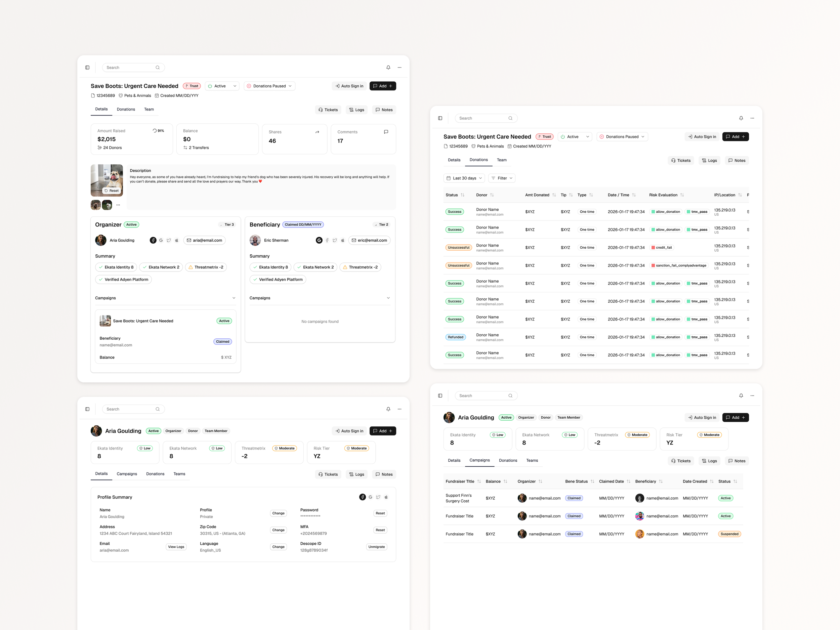Open the Campaigns tab on Aria Goulding's profile
This screenshot has height=630, width=840.
[x=127, y=473]
